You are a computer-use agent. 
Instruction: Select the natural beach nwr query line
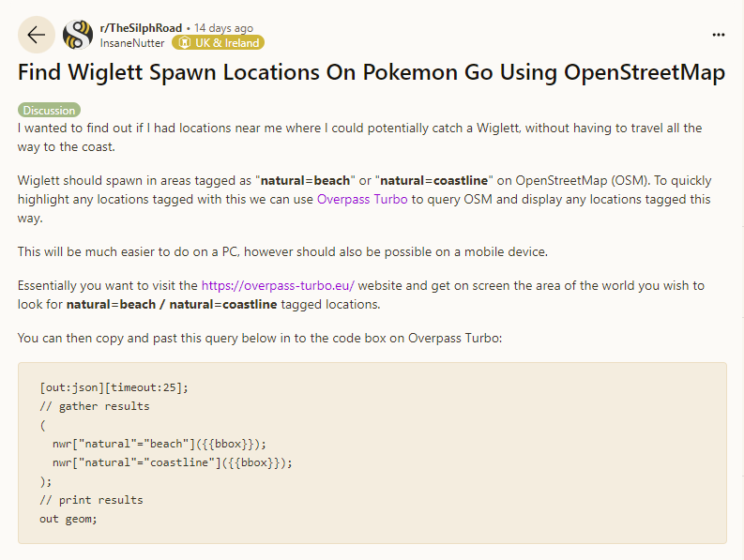tap(159, 444)
